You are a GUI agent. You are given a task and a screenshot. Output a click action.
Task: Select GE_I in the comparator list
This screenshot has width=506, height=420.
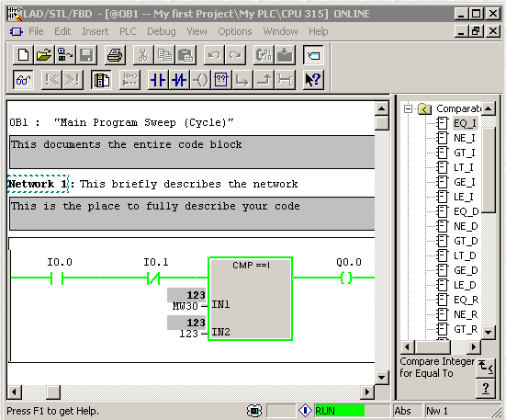pyautogui.click(x=464, y=182)
